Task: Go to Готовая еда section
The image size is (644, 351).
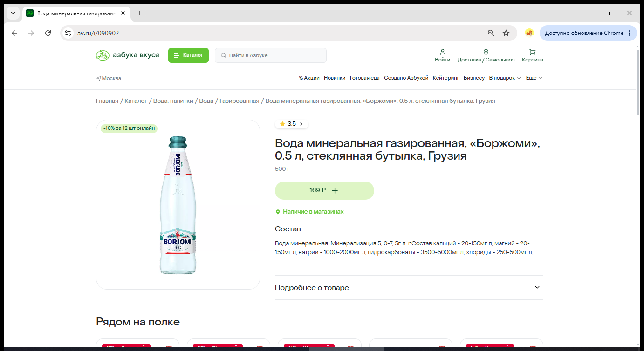Action: click(365, 78)
